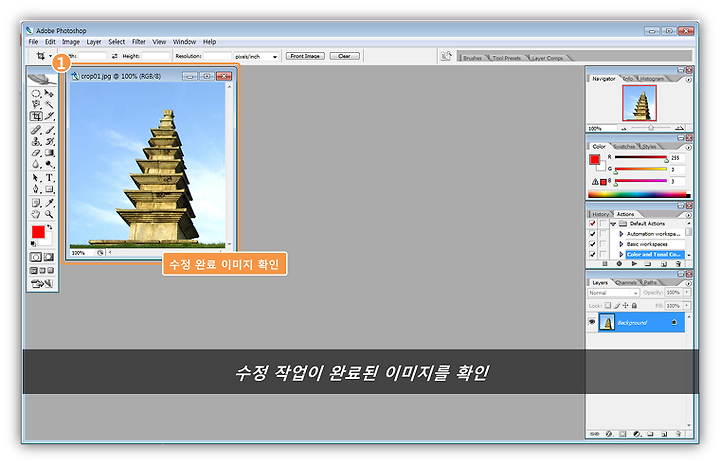Toggle visibility of the Background layer
This screenshot has width=720, height=465.
point(592,322)
